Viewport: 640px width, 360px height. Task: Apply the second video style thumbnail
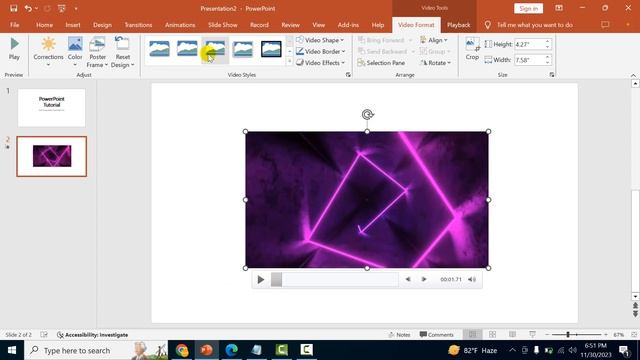(187, 49)
